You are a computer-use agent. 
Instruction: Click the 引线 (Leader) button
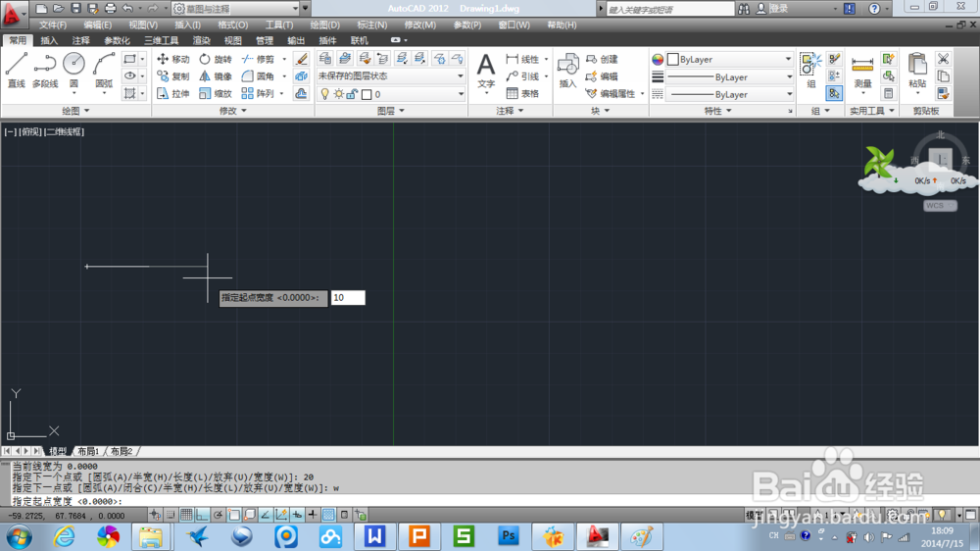[x=522, y=76]
